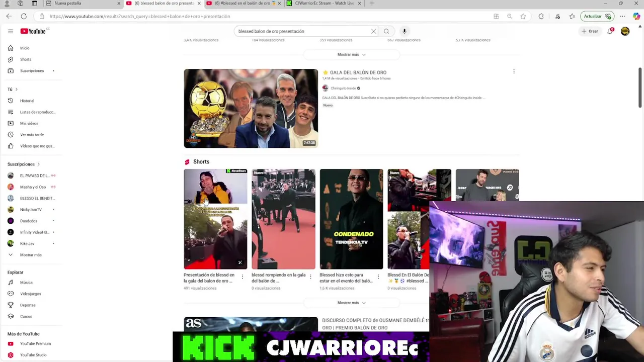Image resolution: width=644 pixels, height=362 pixels.
Task: Expand Mostrar más below Shorts
Action: 351,303
